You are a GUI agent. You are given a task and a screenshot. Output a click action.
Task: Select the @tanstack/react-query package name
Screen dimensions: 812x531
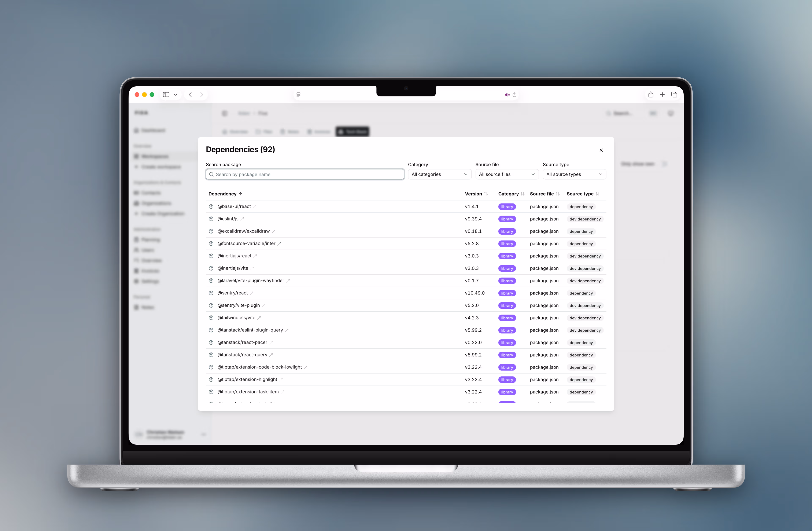click(243, 355)
